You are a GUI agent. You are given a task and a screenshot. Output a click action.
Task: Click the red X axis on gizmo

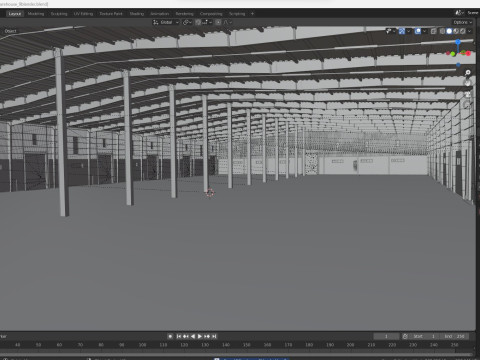pyautogui.click(x=468, y=53)
